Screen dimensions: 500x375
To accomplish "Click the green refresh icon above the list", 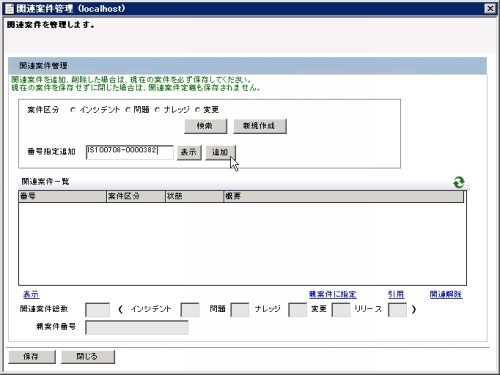I will [459, 182].
